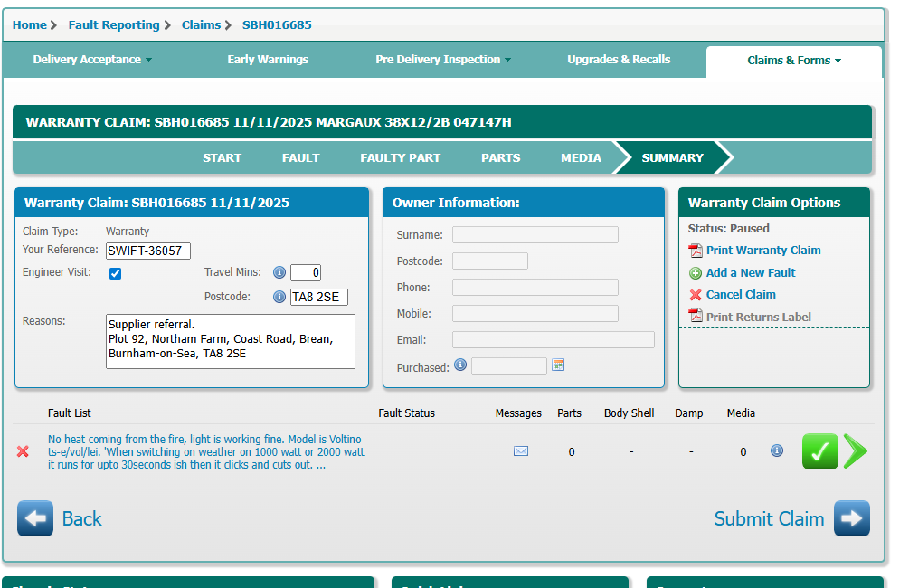The height and width of the screenshot is (588, 909).
Task: Click the Travel Mins info icon
Action: (x=279, y=272)
